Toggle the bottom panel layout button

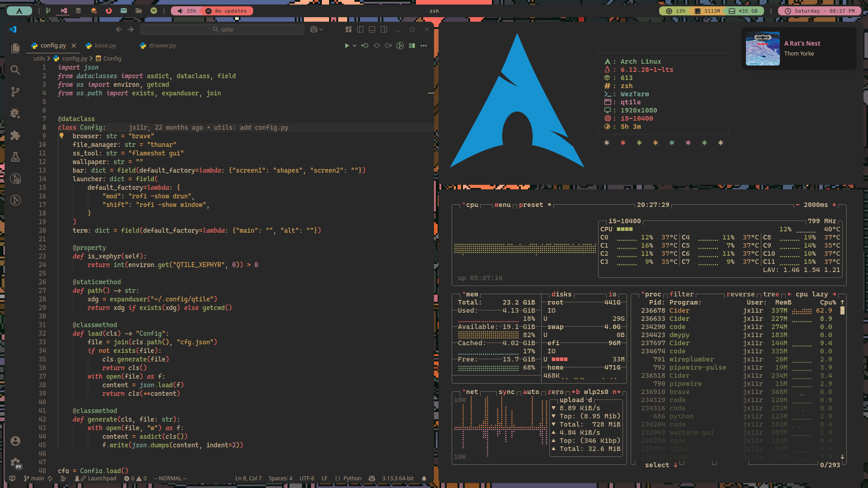[372, 29]
